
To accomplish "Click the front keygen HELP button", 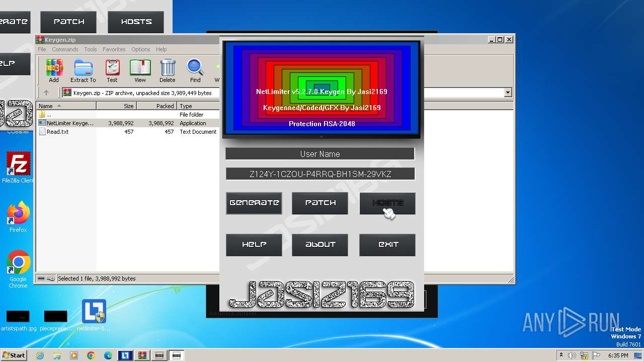I will click(254, 245).
